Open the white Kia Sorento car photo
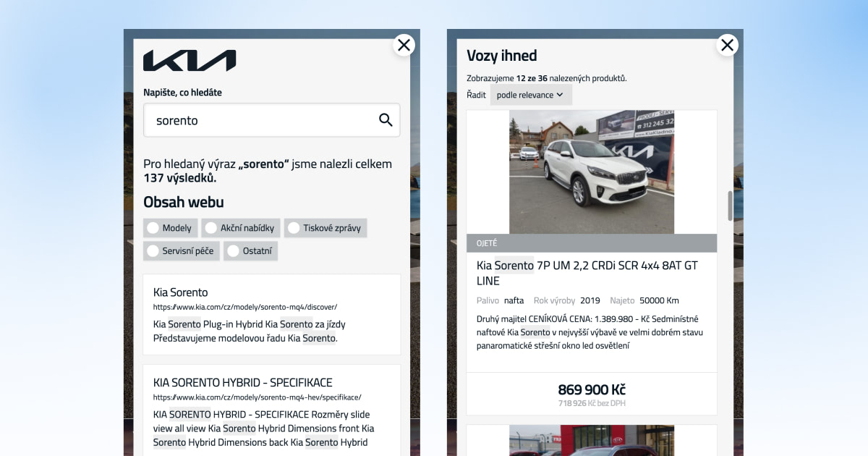868x456 pixels. pyautogui.click(x=592, y=172)
